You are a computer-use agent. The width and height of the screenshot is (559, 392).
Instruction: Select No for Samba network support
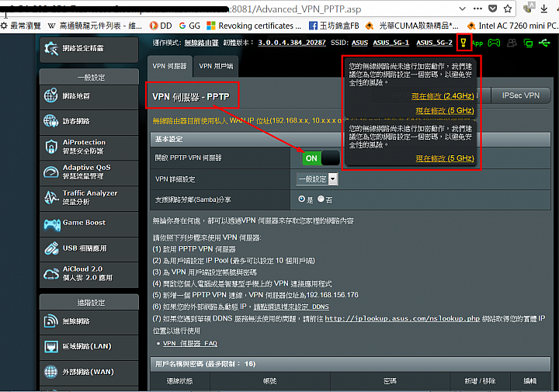pos(321,199)
